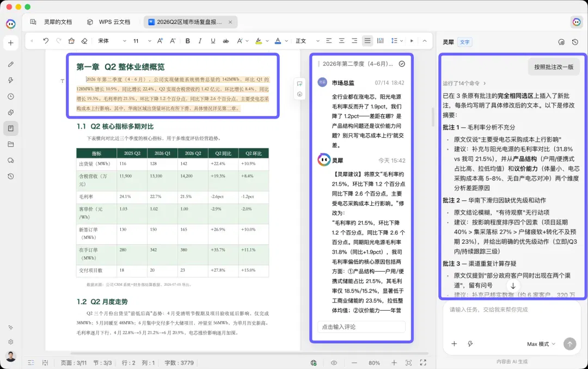Select the format painter brush icon

[71, 41]
